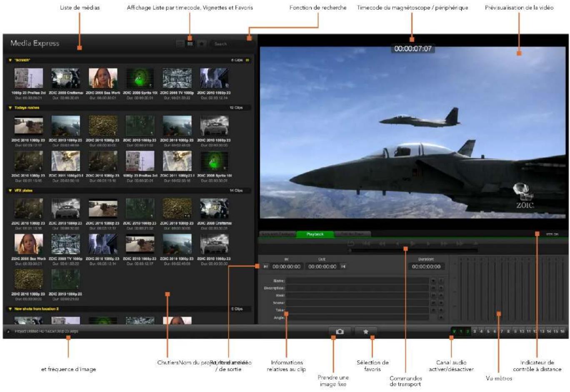Select the Edit to Tape tab right of Playback
This screenshot has width=570, height=392.
tap(352, 234)
